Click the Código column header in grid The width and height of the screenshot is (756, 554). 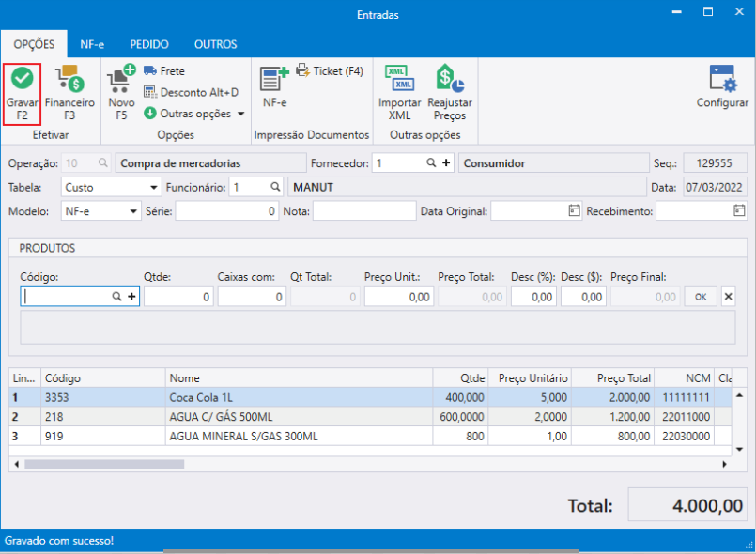tap(103, 378)
